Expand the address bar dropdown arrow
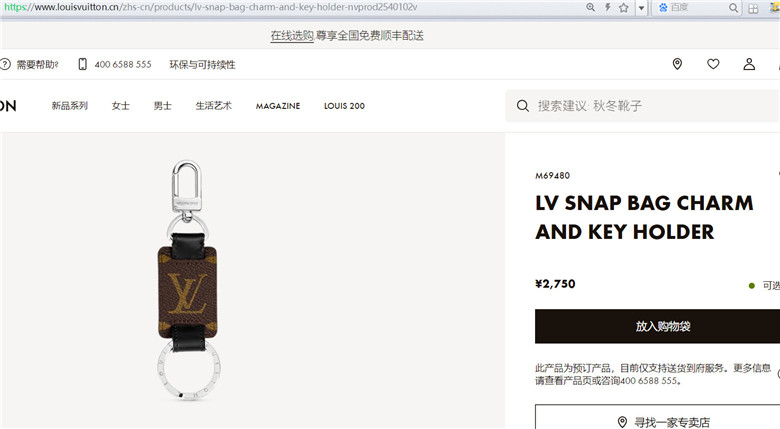The width and height of the screenshot is (780, 429). tap(642, 8)
